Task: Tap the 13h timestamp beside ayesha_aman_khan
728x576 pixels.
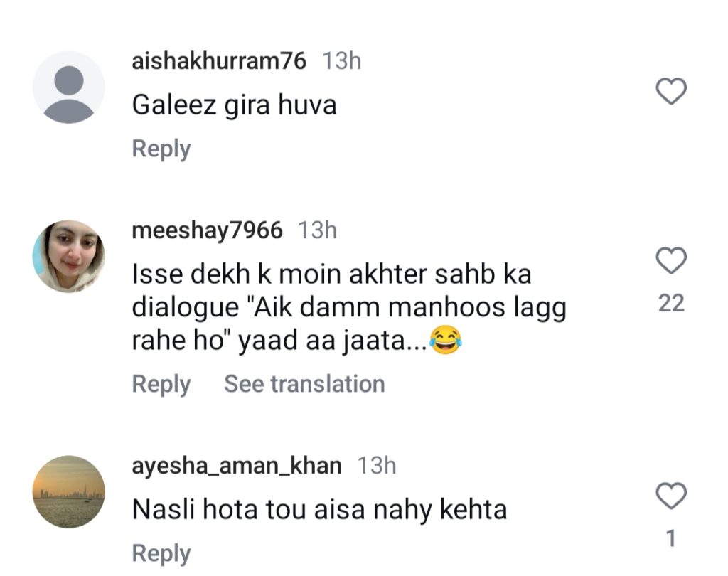Action: (x=377, y=466)
